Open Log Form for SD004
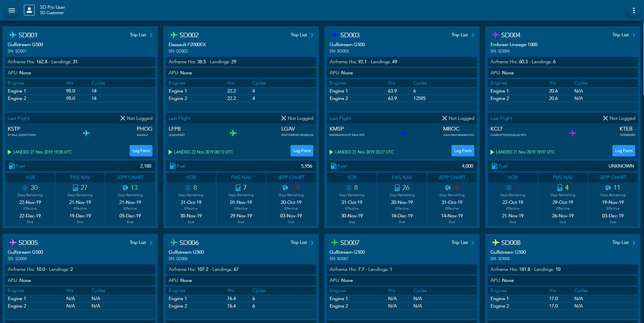This screenshot has height=323, width=644. [624, 151]
